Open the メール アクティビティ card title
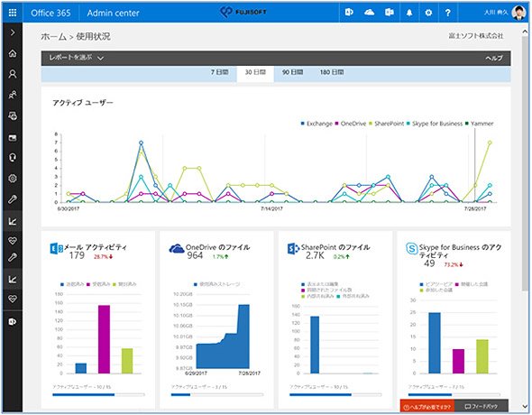Viewport: 532px width, 415px height. tap(96, 247)
